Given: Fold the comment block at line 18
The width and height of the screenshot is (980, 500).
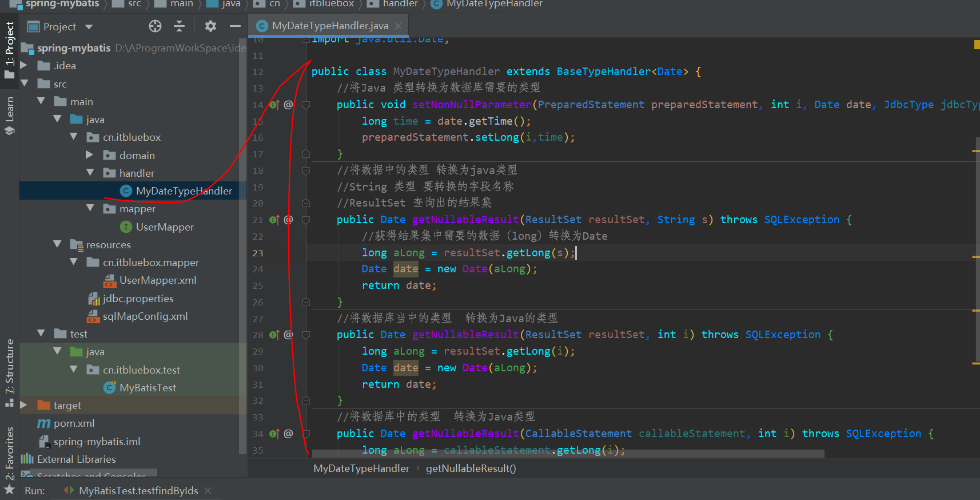Looking at the screenshot, I should (x=306, y=170).
